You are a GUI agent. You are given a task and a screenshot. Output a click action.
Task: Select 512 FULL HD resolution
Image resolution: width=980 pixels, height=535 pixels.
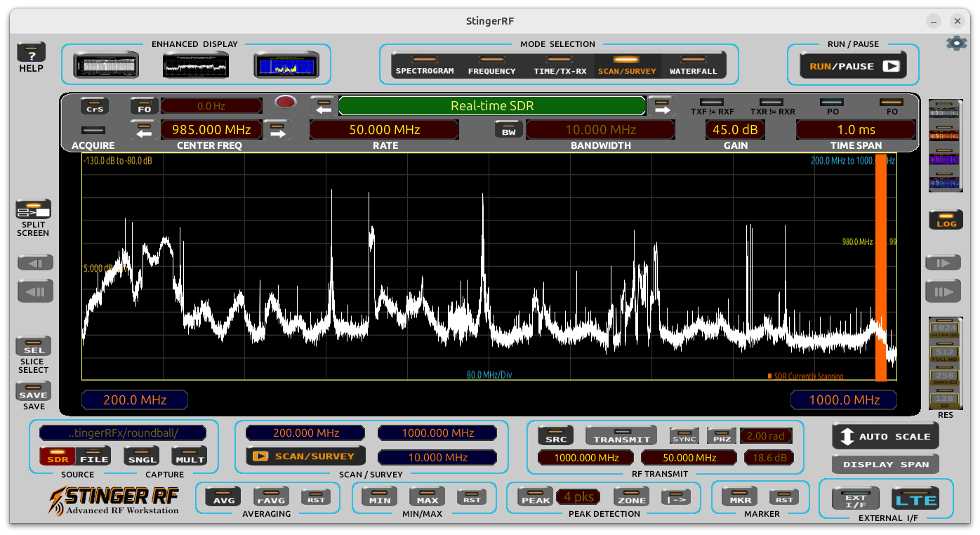(944, 352)
